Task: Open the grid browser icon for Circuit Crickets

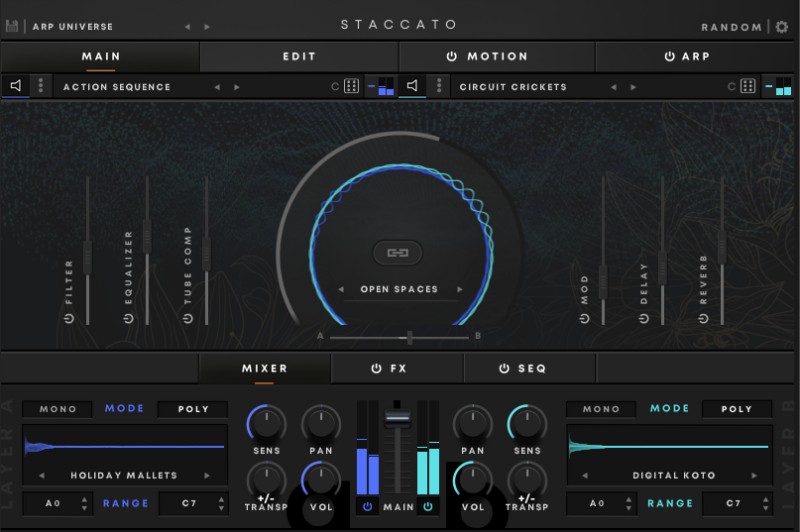Action: pos(747,87)
